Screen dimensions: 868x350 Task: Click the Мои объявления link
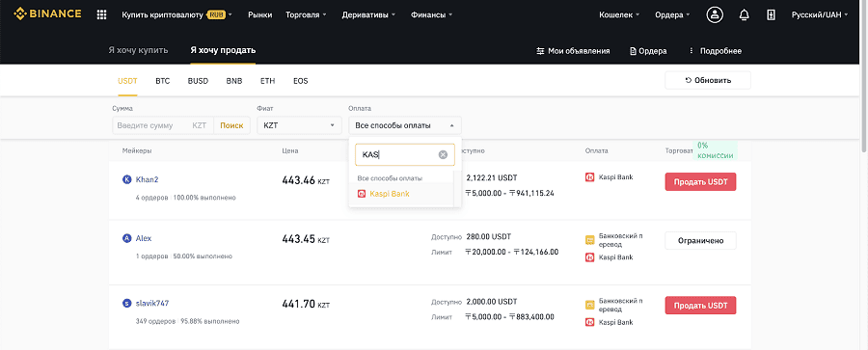(574, 51)
